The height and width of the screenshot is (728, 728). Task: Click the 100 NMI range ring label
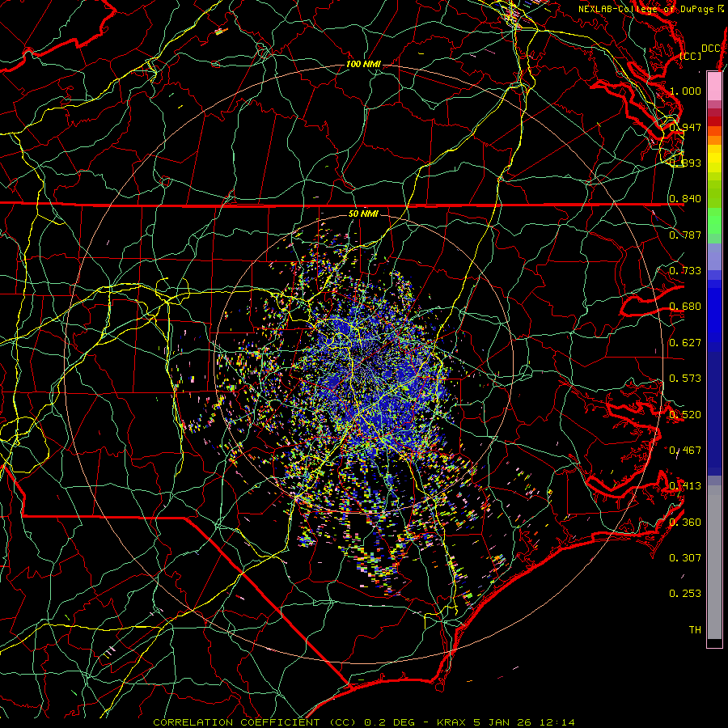pos(363,64)
